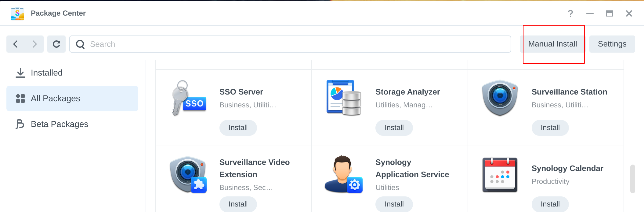This screenshot has height=212, width=644.
Task: Select All Packages in the sidebar
Action: point(72,99)
